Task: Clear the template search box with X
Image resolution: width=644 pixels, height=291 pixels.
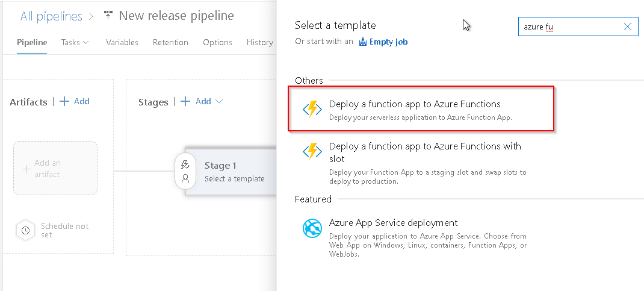Action: (x=628, y=27)
